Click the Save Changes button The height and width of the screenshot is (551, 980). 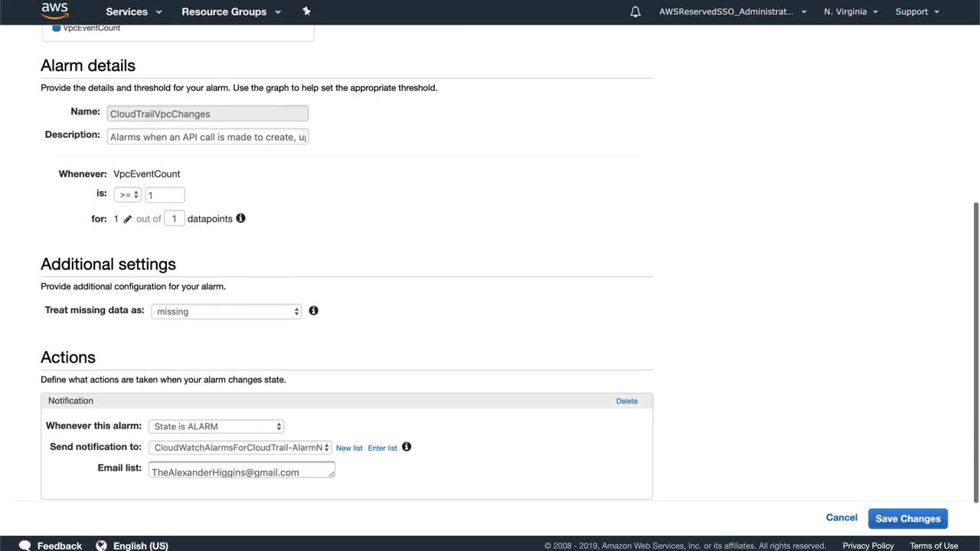(x=907, y=519)
